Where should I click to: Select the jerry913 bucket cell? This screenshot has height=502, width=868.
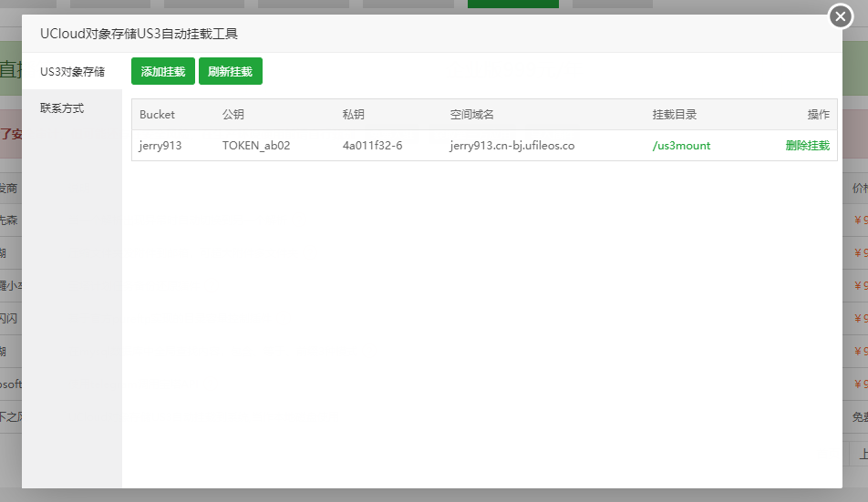pos(160,146)
